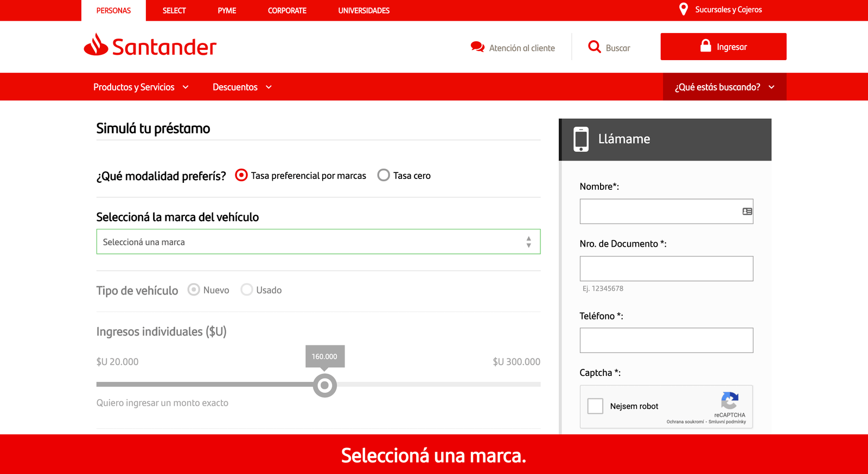Click the Ingresos individuales ($U) label

click(162, 331)
